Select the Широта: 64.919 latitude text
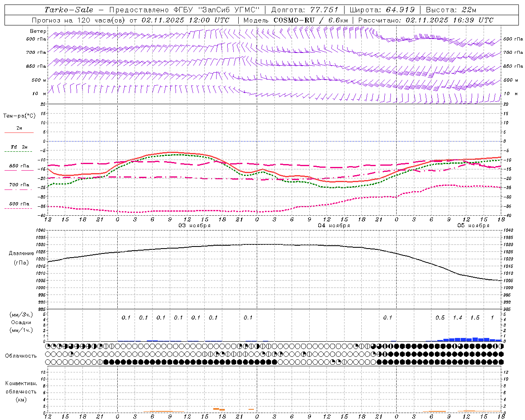The height and width of the screenshot is (420, 525). (x=382, y=10)
